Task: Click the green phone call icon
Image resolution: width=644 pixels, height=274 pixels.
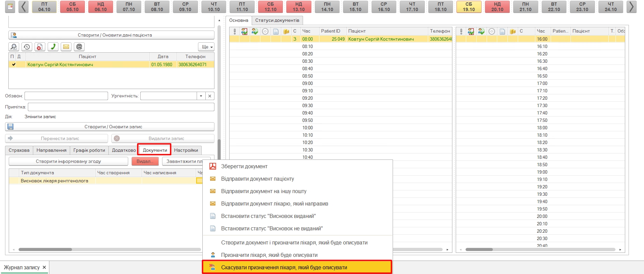Action: pos(53,47)
